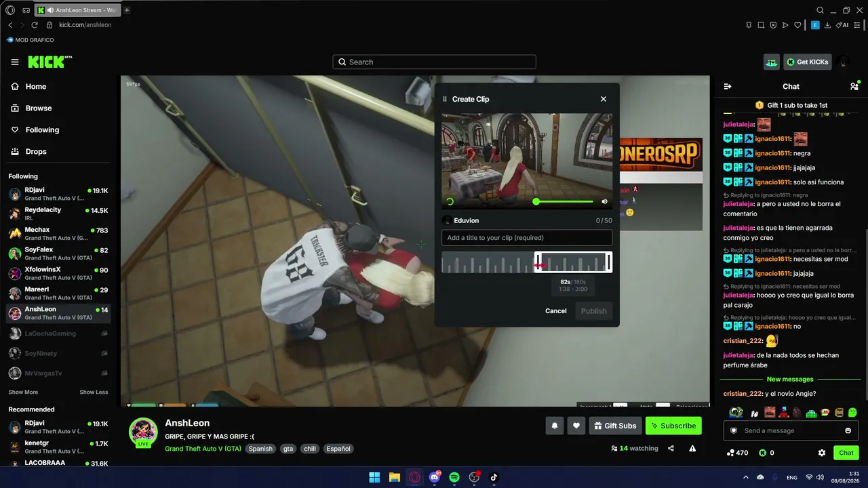Open chat settings gear
This screenshot has width=868, height=488.
click(822, 453)
